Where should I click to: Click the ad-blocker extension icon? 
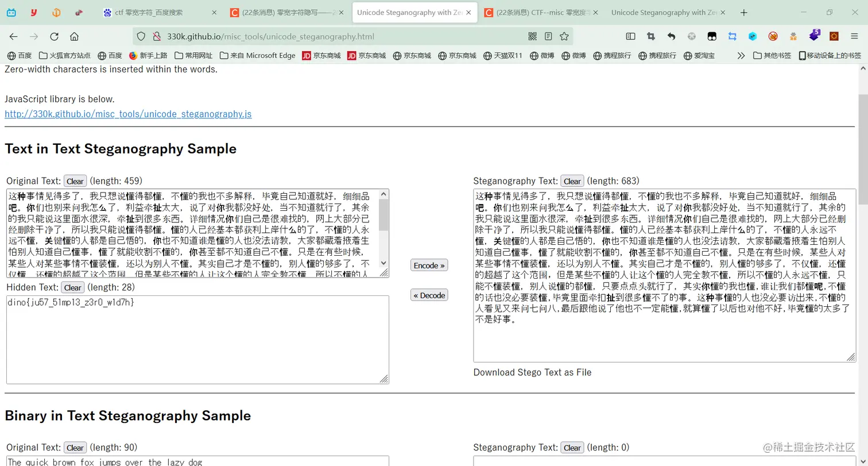[773, 36]
